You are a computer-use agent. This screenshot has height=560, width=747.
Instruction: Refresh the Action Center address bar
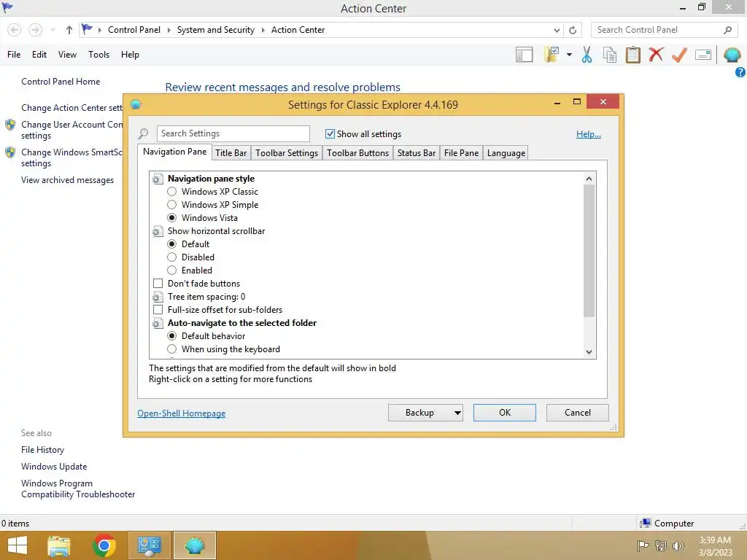point(573,30)
